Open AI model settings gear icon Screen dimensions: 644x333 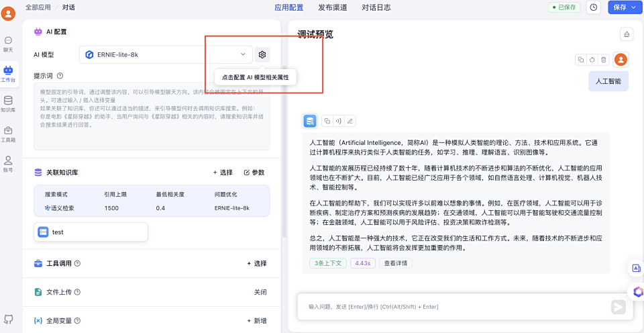[262, 54]
